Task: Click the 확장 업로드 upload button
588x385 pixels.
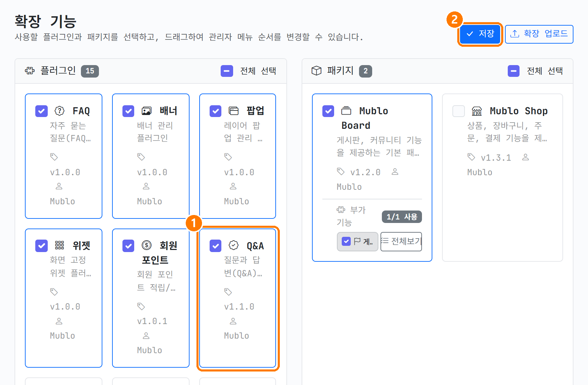Action: pos(539,34)
